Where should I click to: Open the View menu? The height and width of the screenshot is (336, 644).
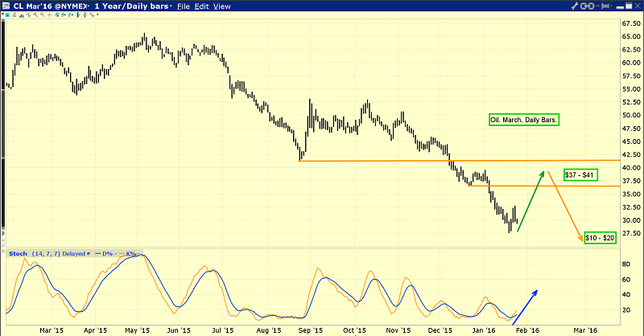221,6
